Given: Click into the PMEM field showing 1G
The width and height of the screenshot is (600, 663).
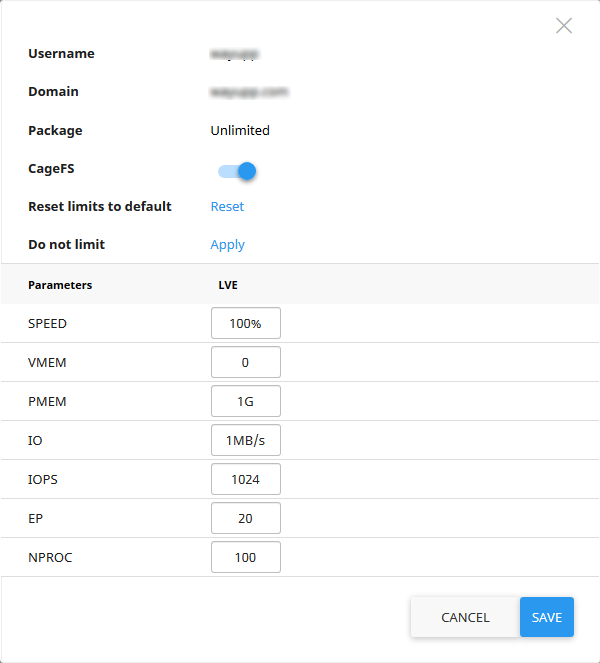Looking at the screenshot, I should [246, 401].
